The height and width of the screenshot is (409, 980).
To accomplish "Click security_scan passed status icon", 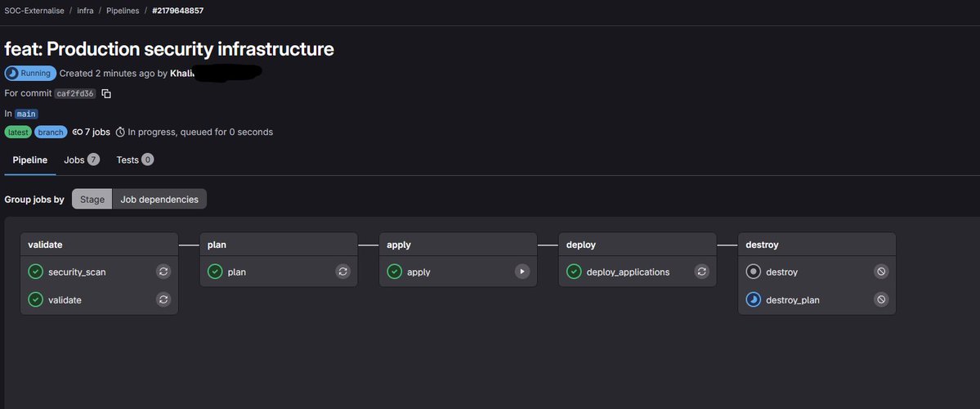I will [36, 272].
